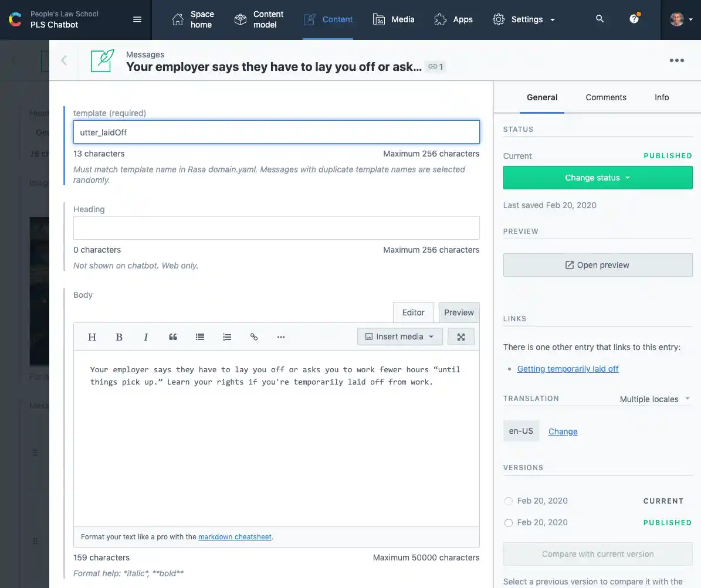Click Compare with current version button
The image size is (701, 588).
(598, 554)
